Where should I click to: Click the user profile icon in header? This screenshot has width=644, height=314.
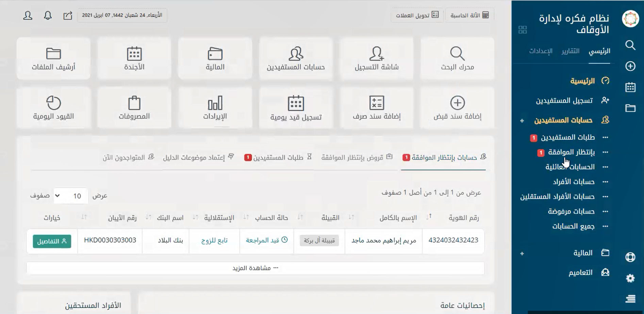pyautogui.click(x=28, y=15)
